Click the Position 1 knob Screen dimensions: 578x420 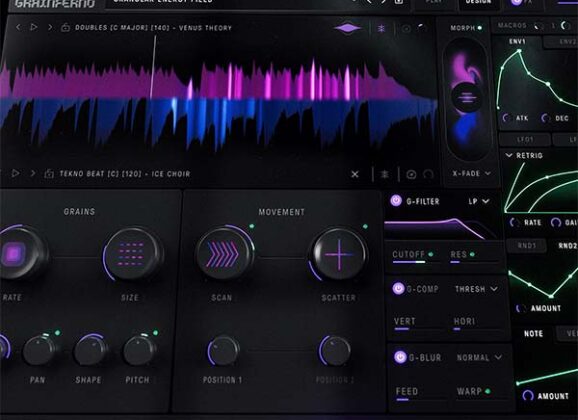[223, 350]
